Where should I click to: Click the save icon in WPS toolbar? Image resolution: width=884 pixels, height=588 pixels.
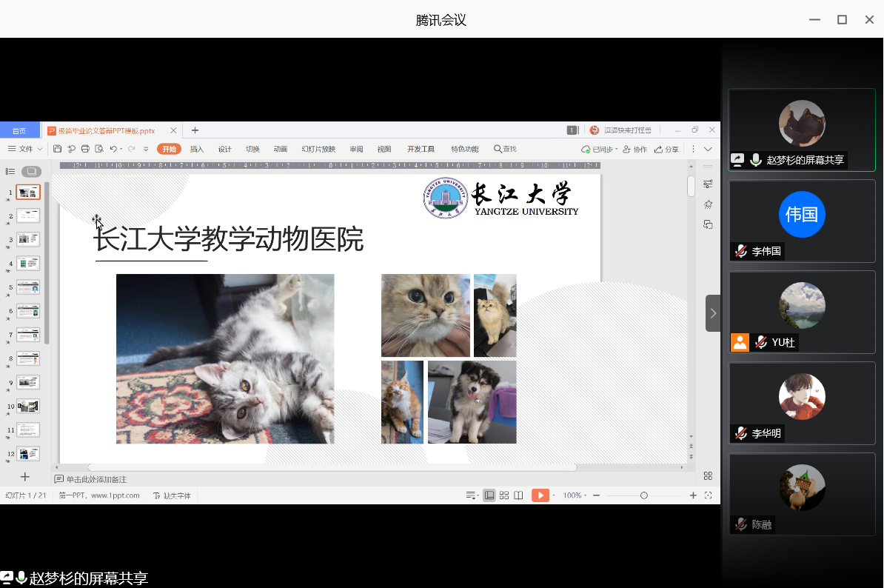(x=58, y=149)
